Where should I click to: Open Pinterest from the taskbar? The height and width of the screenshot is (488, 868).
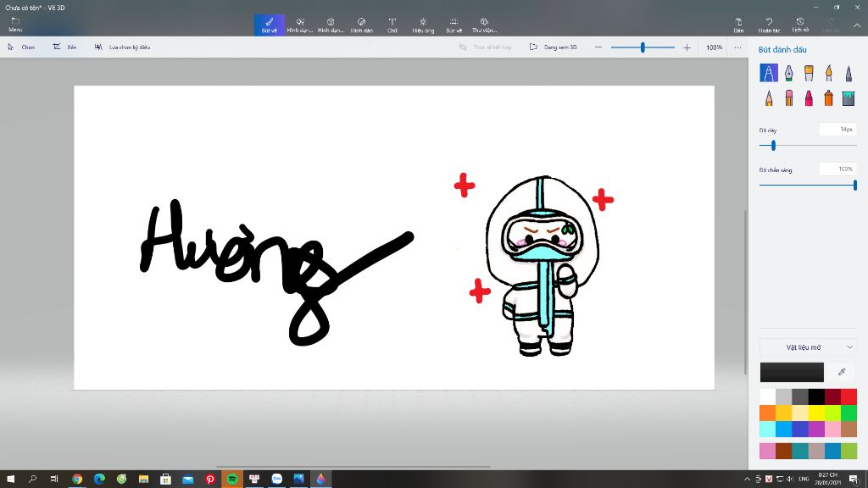click(x=210, y=480)
